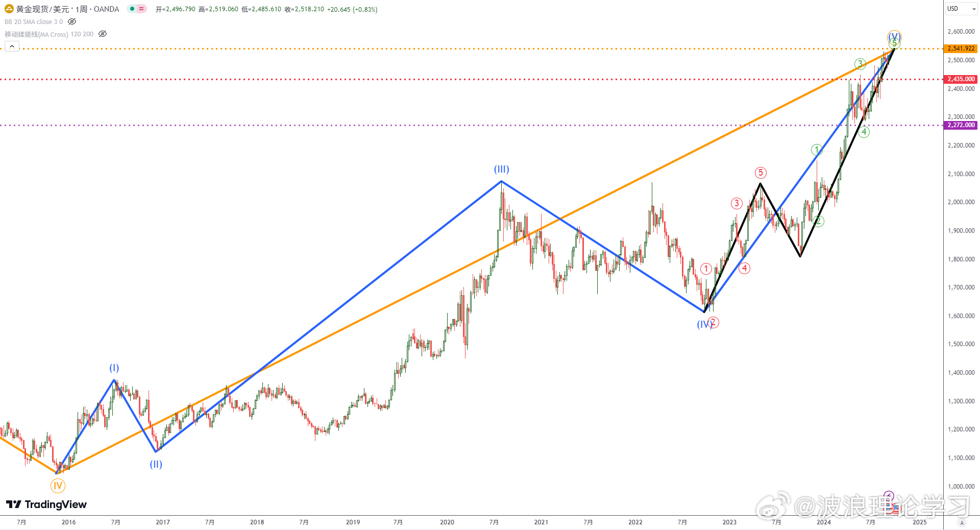Click the 2022 time axis label
This screenshot has width=980, height=530.
(x=635, y=522)
